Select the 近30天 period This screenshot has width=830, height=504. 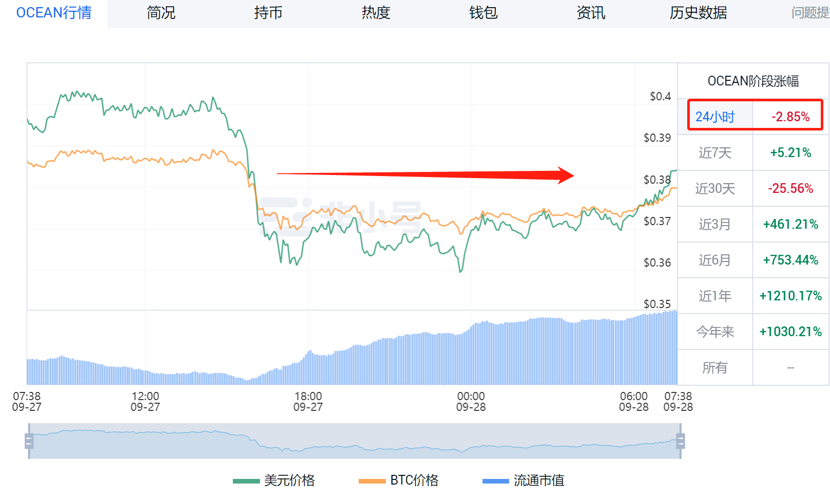click(715, 188)
